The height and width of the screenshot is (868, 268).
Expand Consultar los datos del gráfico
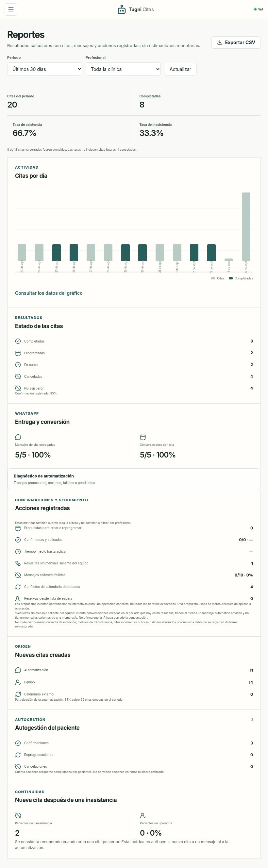point(49,293)
